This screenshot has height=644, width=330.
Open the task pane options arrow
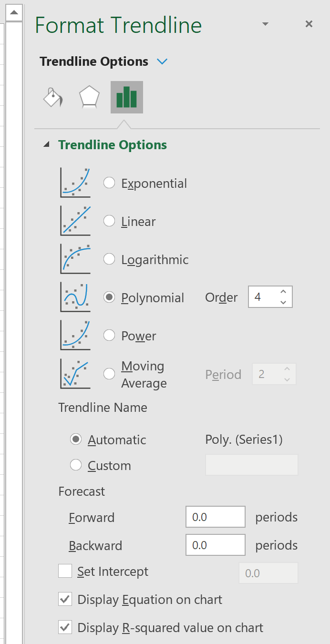(266, 24)
